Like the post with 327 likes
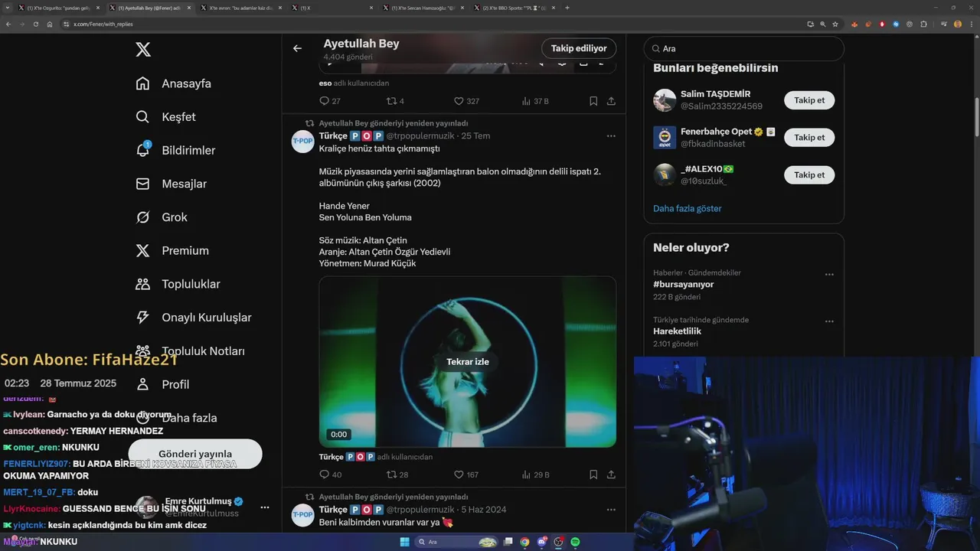The width and height of the screenshot is (980, 551). pos(466,101)
